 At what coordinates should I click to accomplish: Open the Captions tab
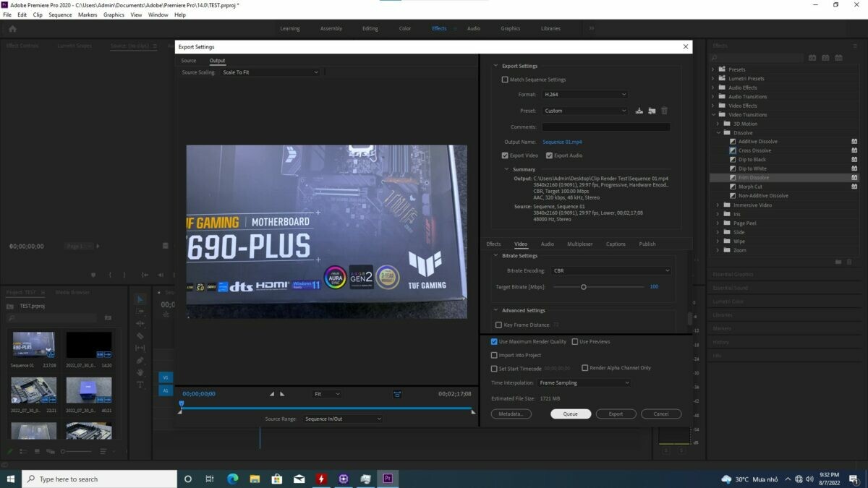tap(616, 244)
